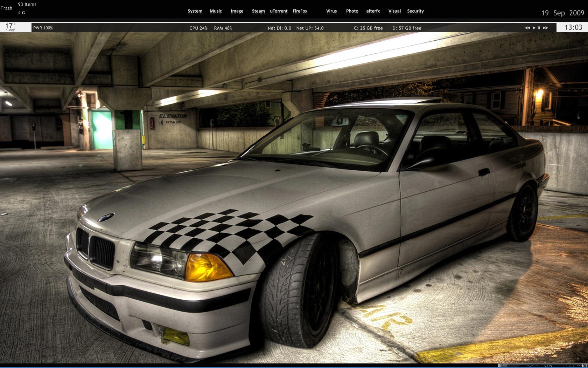The width and height of the screenshot is (588, 368).
Task: Click the month 'Sep' in the date
Action: point(559,13)
